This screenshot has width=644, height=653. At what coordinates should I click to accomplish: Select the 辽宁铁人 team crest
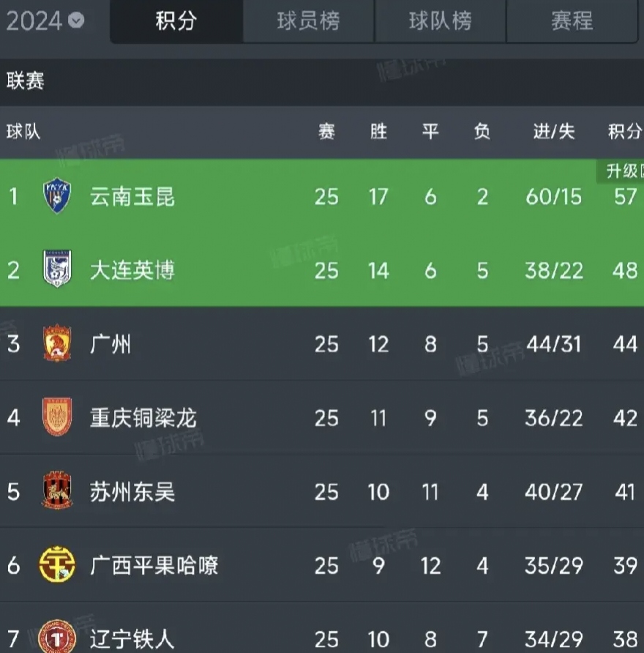pyautogui.click(x=55, y=637)
